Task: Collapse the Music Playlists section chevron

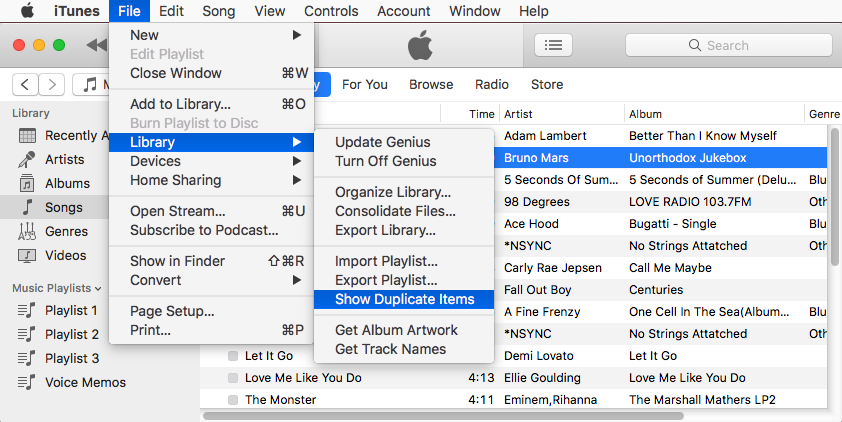Action: click(98, 288)
